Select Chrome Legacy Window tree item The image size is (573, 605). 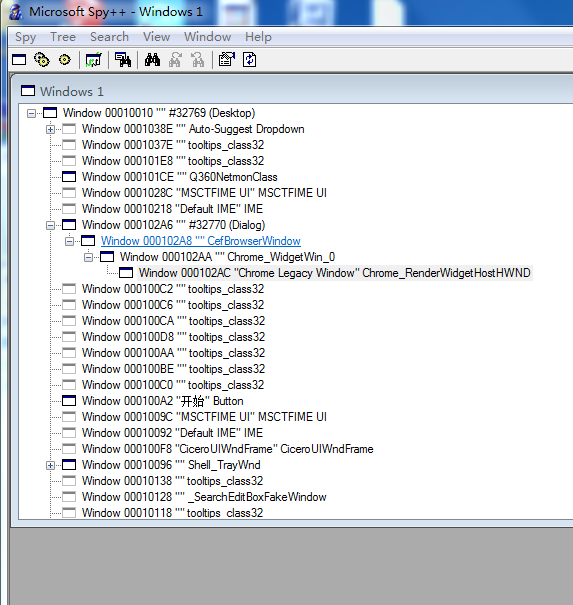[335, 273]
